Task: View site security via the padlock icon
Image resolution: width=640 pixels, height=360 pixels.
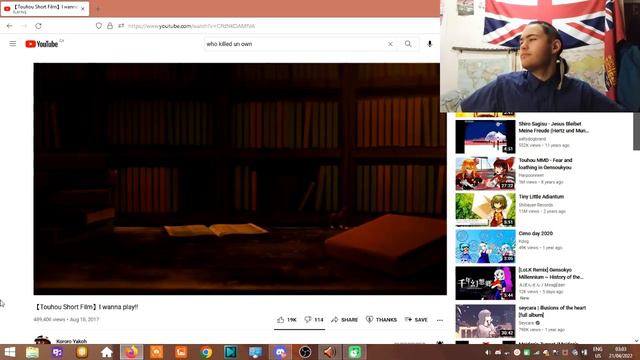Action: click(110, 26)
